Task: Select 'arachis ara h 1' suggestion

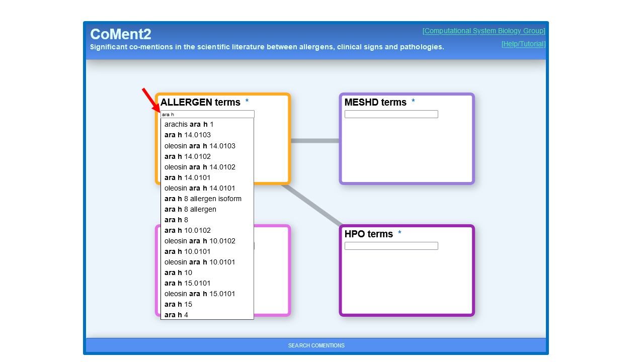Action: pos(189,124)
